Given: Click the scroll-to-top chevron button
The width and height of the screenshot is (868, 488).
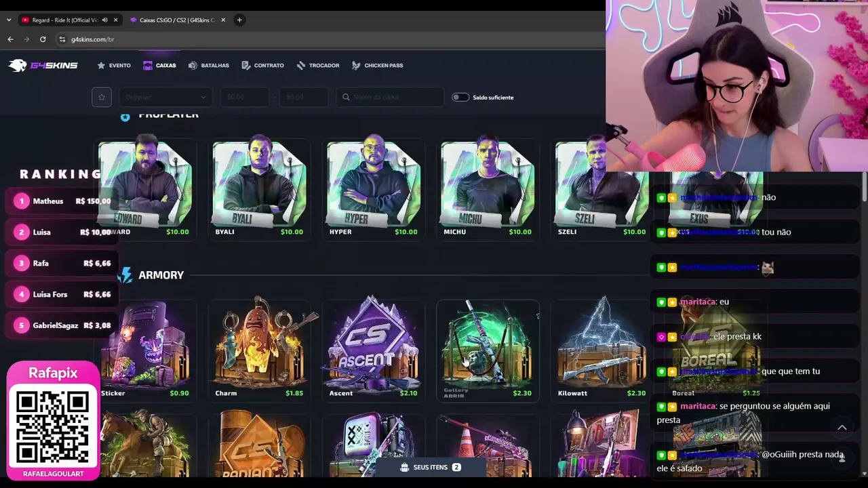Looking at the screenshot, I should click(x=842, y=428).
